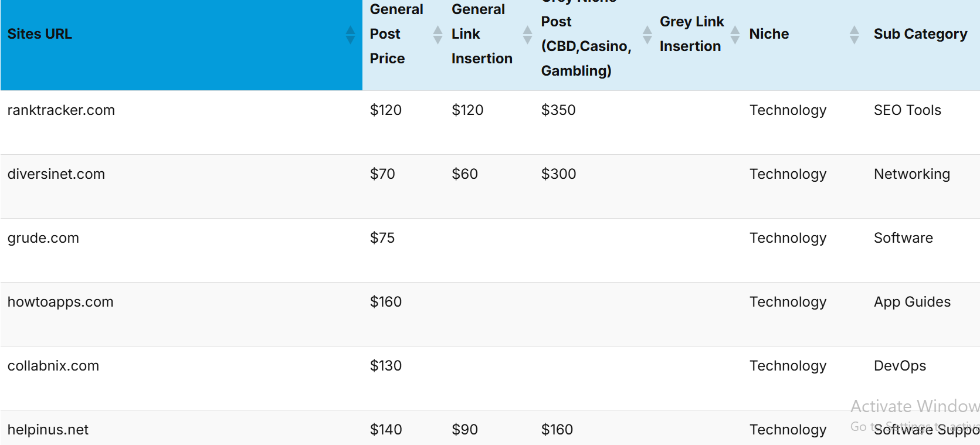Click the Niche column sort arrows
The width and height of the screenshot is (980, 445).
854,35
